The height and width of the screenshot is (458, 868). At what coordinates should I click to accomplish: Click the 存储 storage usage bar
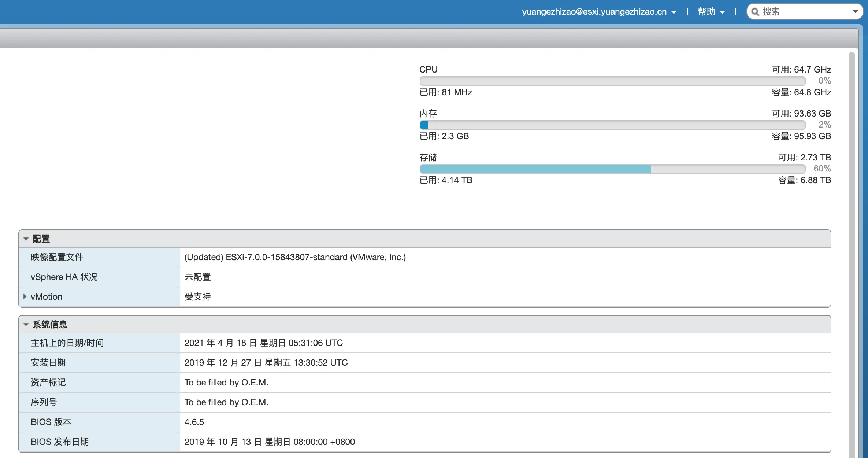point(612,169)
